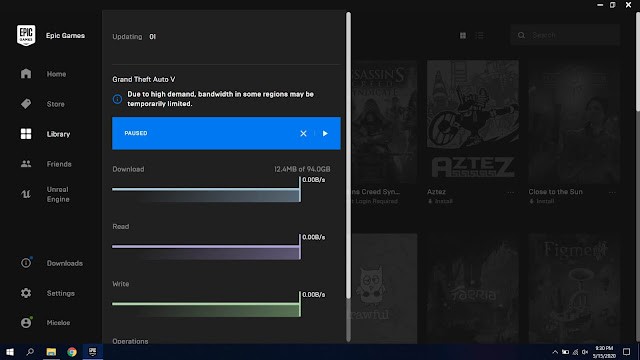Open Chrome from the Windows taskbar
640x360 pixels.
tap(72, 352)
